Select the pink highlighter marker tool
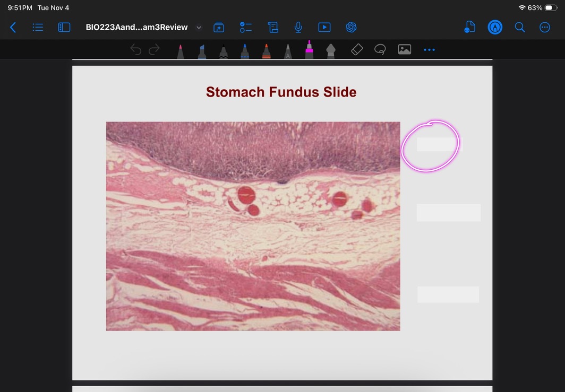The height and width of the screenshot is (392, 565). click(x=309, y=50)
